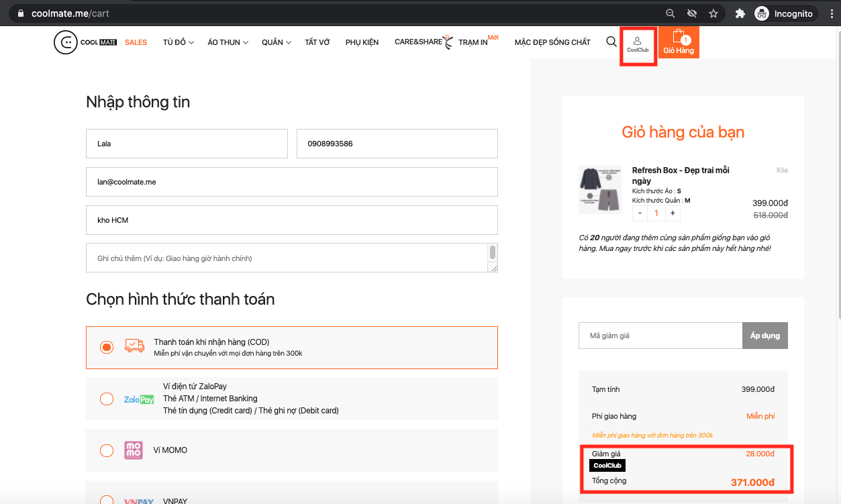This screenshot has height=504, width=841.
Task: Click the MoMo wallet logo
Action: coord(134,450)
